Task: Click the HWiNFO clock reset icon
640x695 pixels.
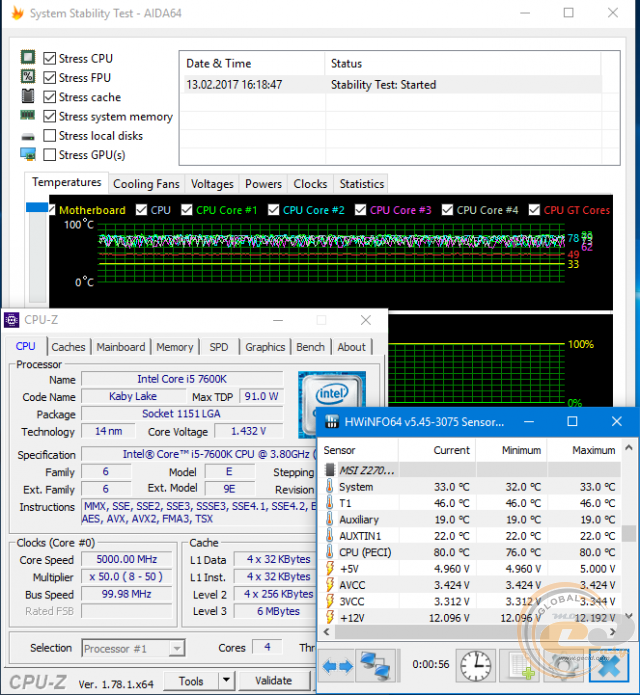Action: tap(476, 666)
